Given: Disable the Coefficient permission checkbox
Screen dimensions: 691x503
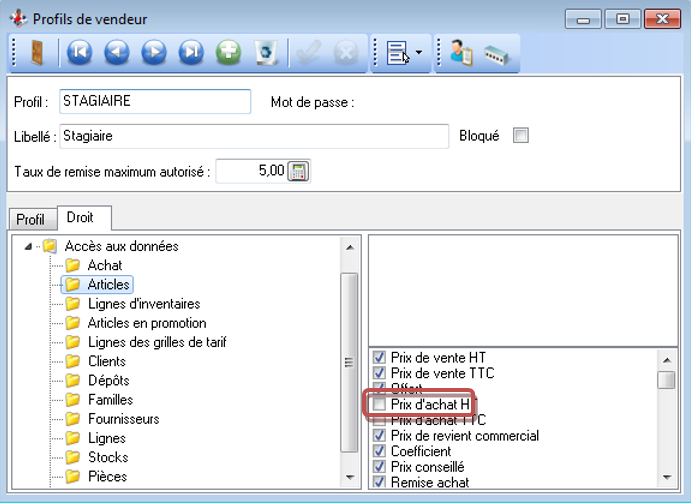Looking at the screenshot, I should tap(379, 451).
